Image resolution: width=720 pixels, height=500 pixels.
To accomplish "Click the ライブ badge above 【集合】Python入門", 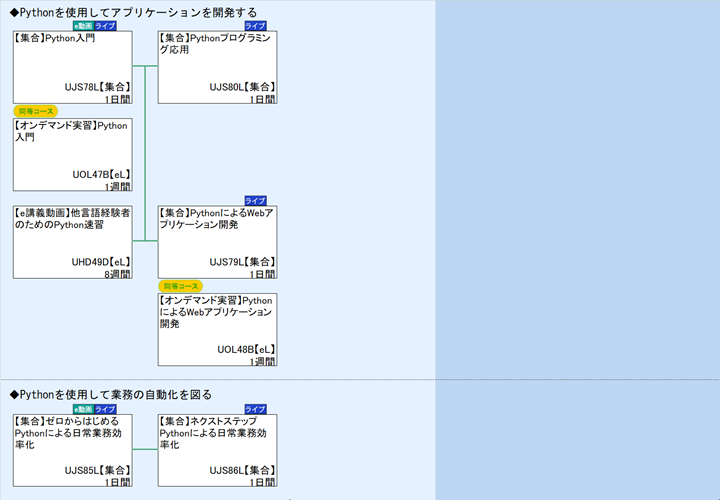I will coord(105,25).
